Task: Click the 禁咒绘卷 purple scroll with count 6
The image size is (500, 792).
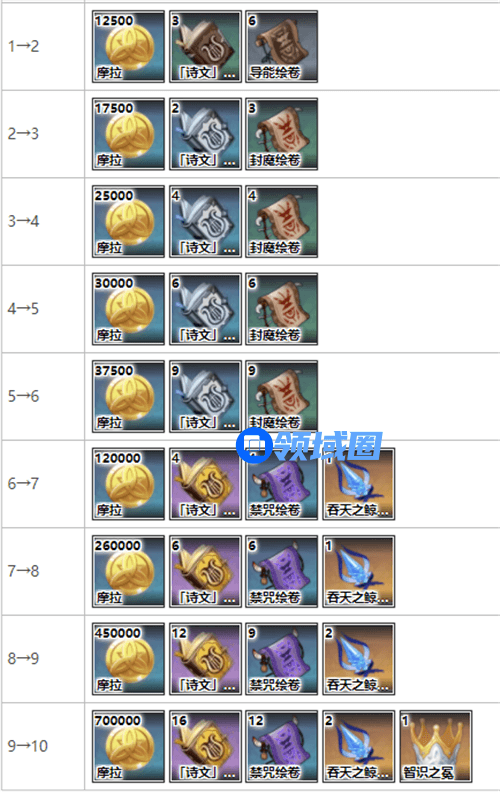Action: pos(282,571)
